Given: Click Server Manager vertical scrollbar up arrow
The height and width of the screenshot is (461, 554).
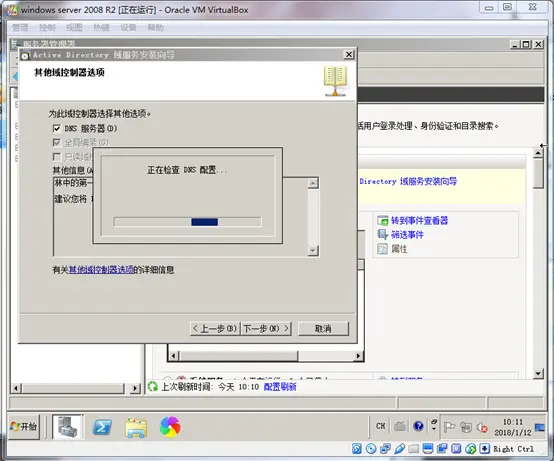Looking at the screenshot, I should 538,153.
